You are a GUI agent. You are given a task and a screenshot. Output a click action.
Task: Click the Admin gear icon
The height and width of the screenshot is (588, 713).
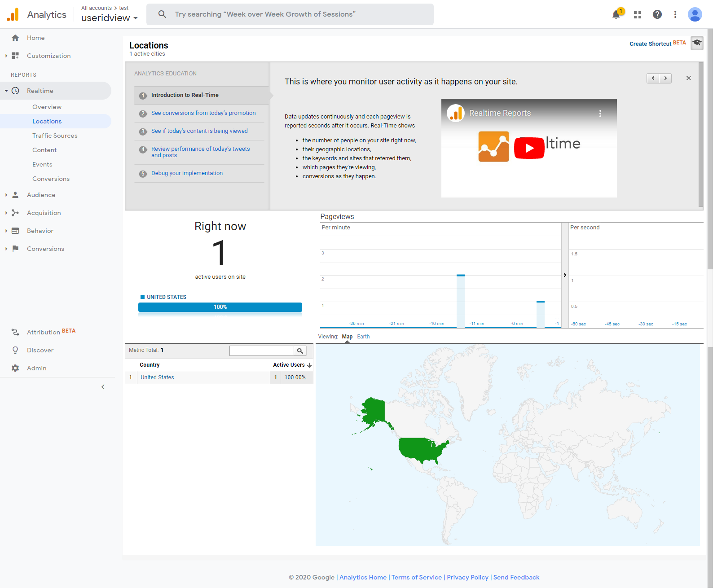tap(15, 368)
